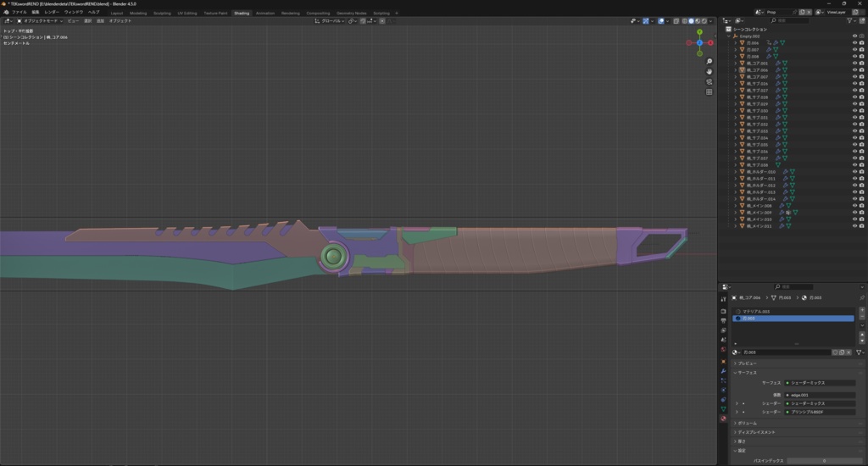Toggle render camera icon for 刃.007 row

click(861, 49)
